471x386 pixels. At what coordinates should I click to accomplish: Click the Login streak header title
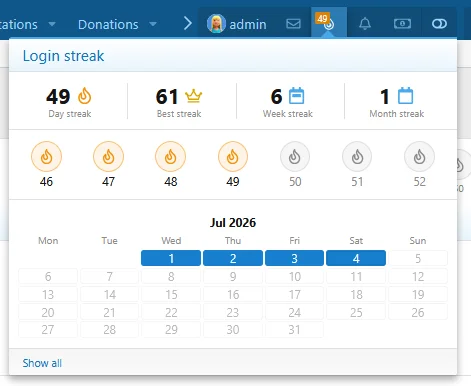[63, 56]
